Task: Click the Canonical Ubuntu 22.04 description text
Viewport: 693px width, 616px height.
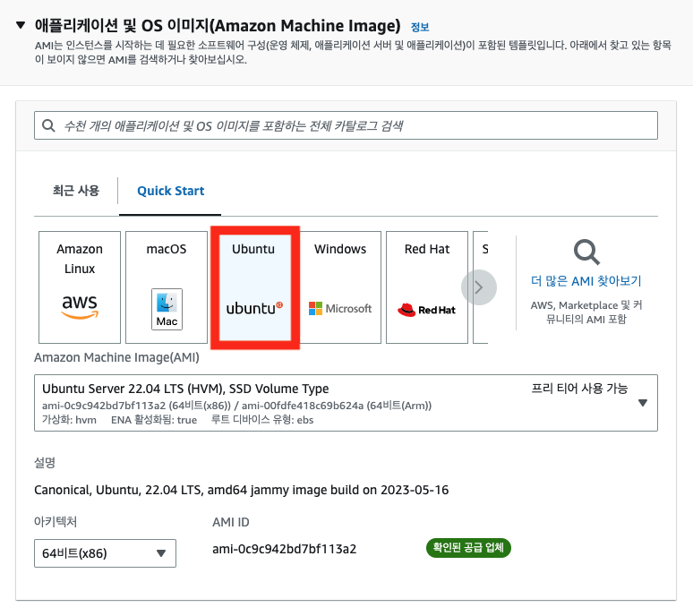Action: pos(242,490)
